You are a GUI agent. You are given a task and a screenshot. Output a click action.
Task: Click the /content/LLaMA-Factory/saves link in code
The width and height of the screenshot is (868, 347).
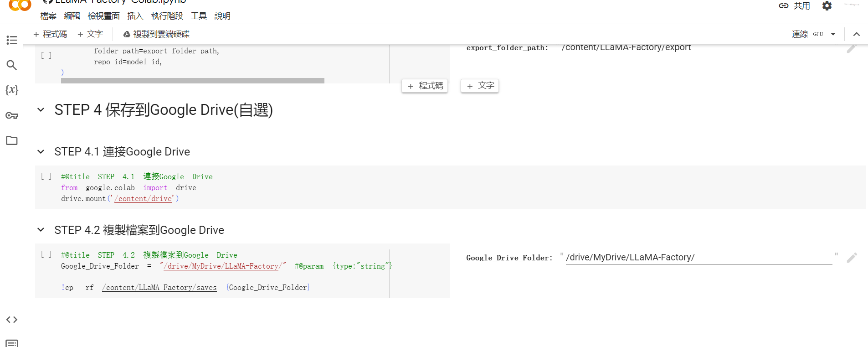coord(159,288)
